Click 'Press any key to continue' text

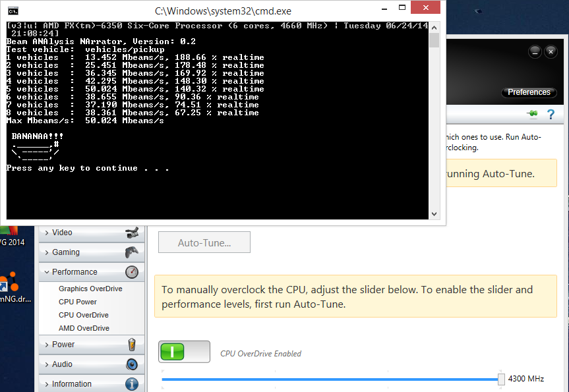pyautogui.click(x=88, y=168)
